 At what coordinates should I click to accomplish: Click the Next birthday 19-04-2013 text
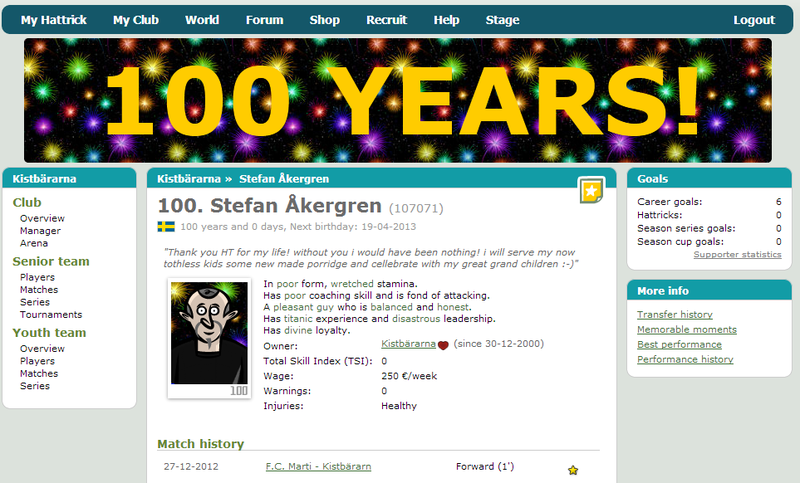pyautogui.click(x=353, y=226)
